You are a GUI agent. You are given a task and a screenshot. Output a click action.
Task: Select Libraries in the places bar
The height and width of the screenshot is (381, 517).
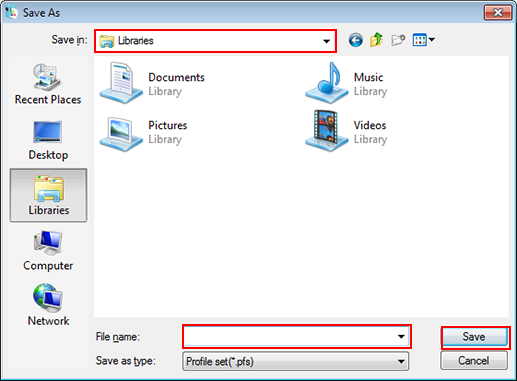pos(49,195)
